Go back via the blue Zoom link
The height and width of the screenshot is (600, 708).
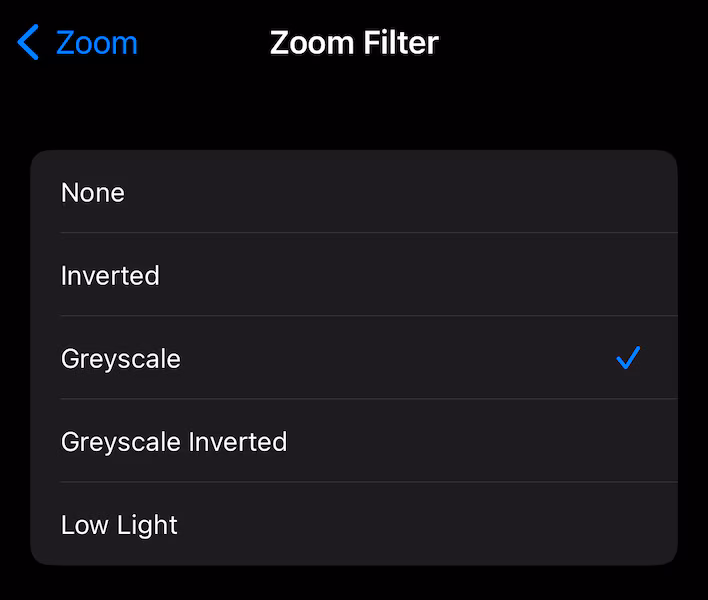pyautogui.click(x=96, y=44)
